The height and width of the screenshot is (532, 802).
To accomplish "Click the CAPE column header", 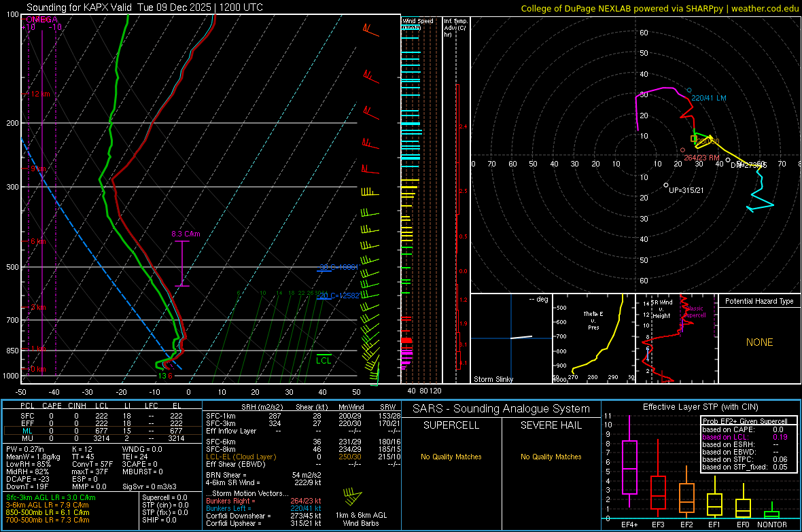I will click(x=52, y=406).
